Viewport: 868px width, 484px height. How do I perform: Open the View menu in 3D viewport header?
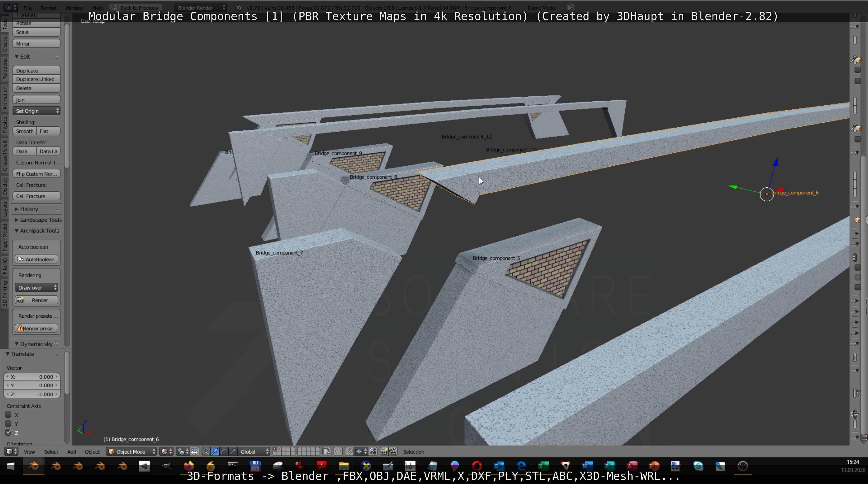coord(29,452)
